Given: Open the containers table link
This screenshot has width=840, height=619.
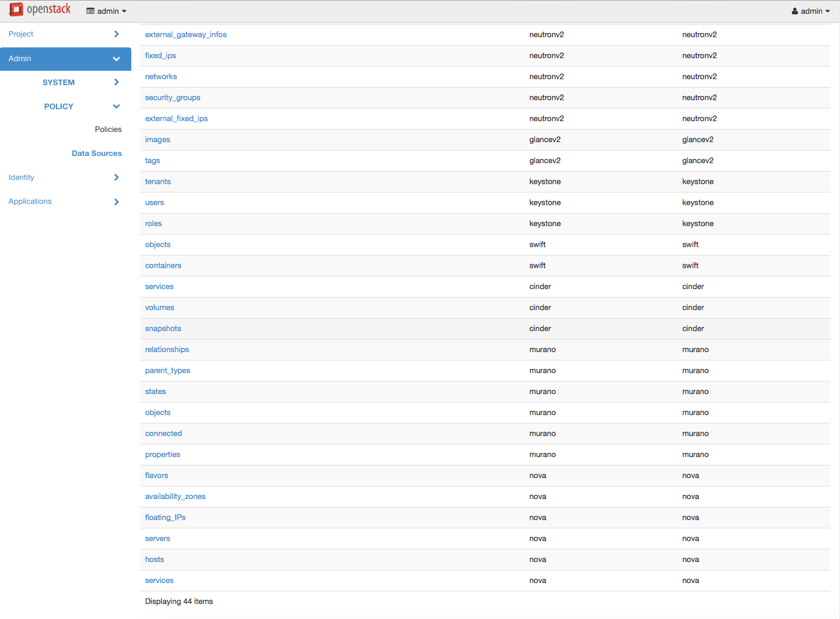Looking at the screenshot, I should (163, 266).
